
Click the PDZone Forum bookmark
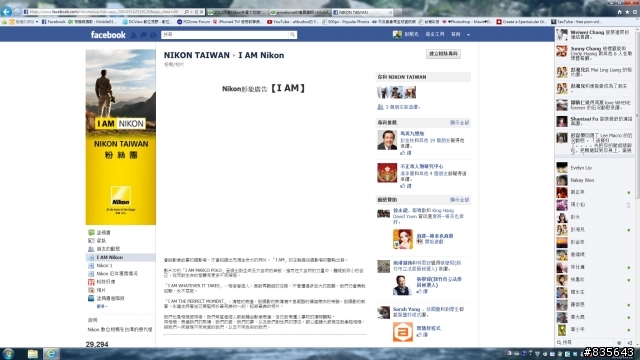(193, 22)
